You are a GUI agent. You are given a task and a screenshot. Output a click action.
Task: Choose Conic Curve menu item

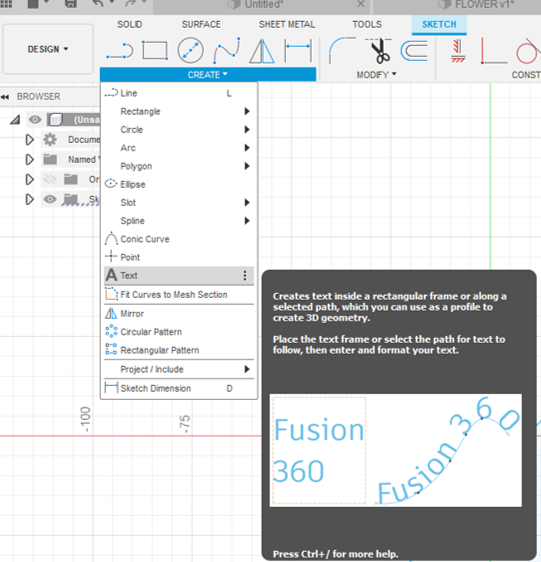click(x=179, y=239)
